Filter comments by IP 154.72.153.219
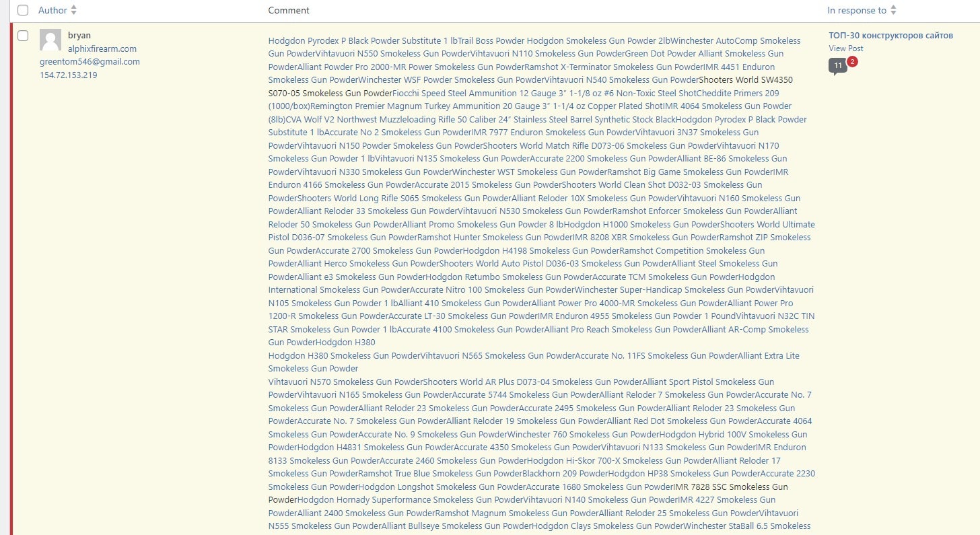This screenshot has height=535, width=980. click(68, 75)
